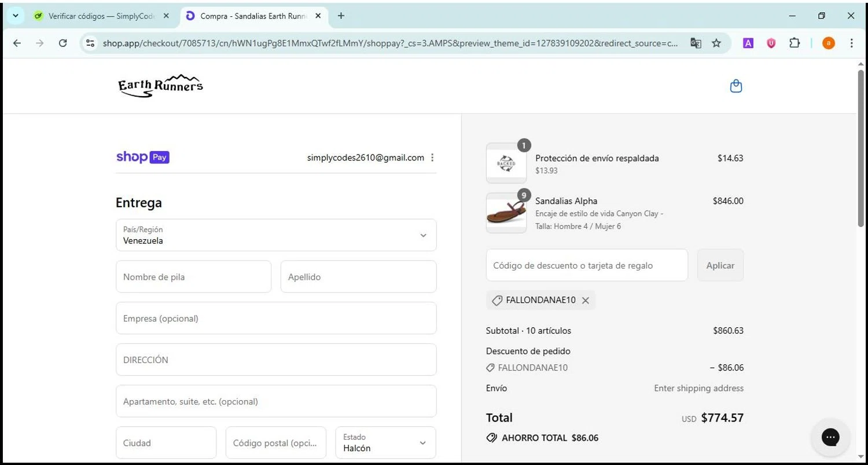Click the Sandalias Alpha product name
868x465 pixels.
coord(566,201)
